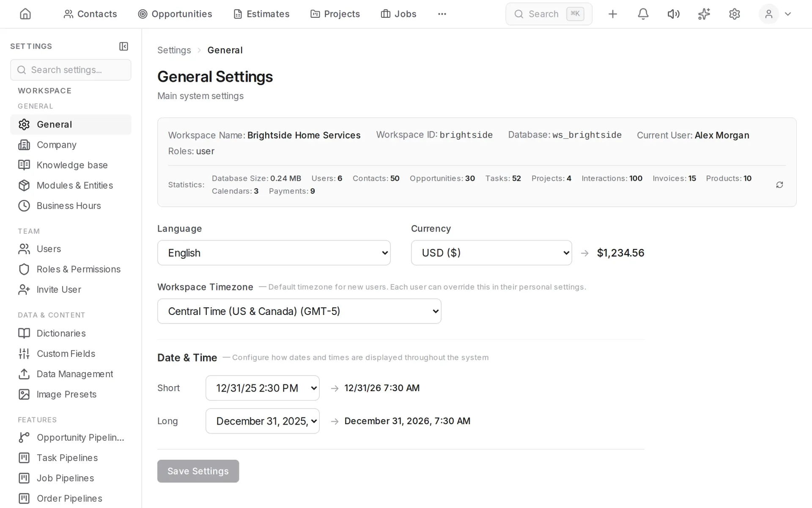
Task: Open Opportunities in top navigation
Action: click(175, 14)
